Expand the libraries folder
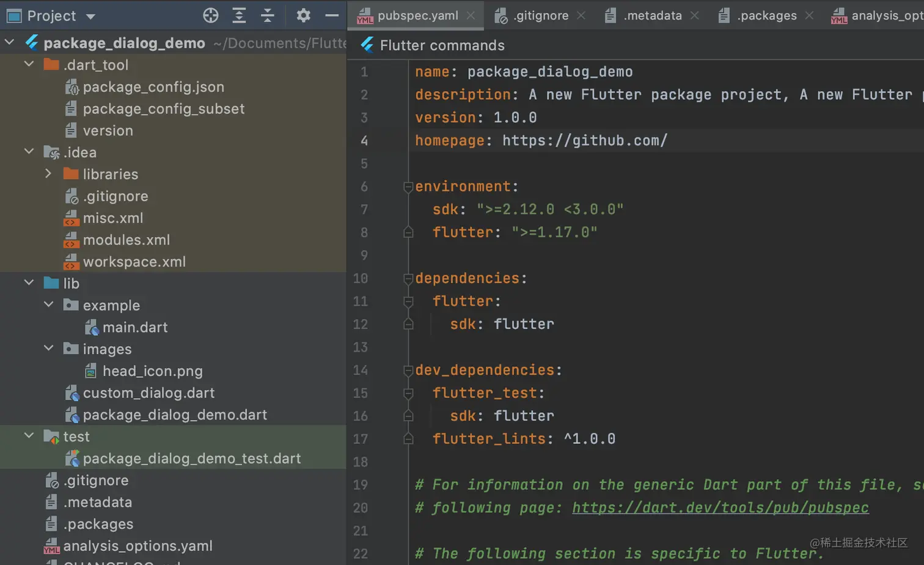Screen dimensions: 924x565 [x=48, y=174]
